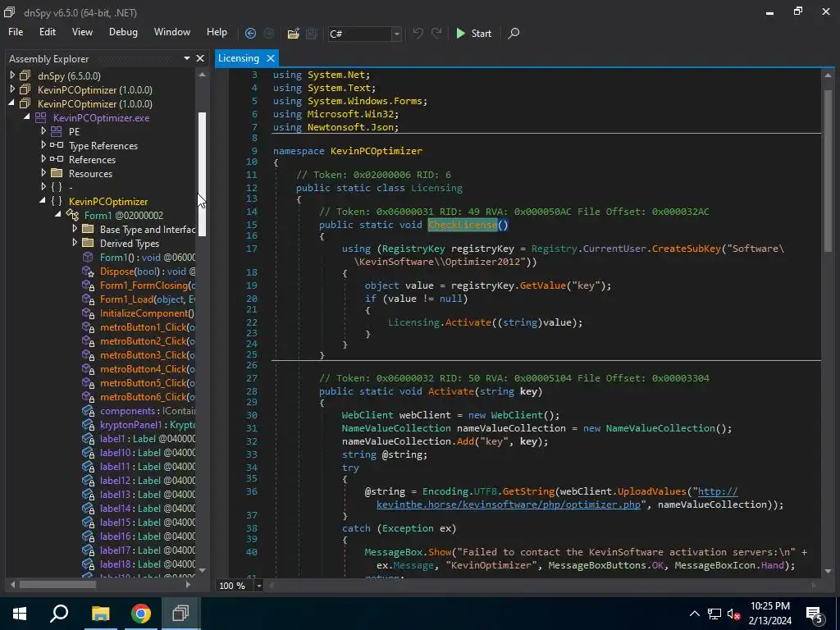
Task: Open an assembly with the folder icon
Action: [293, 33]
